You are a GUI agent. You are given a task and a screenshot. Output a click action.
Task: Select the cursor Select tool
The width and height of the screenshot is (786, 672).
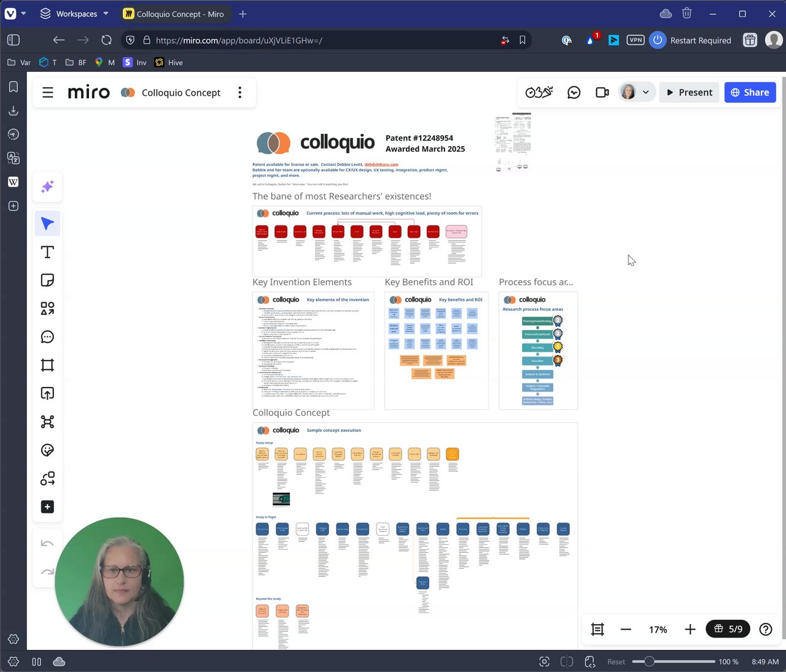(x=47, y=224)
